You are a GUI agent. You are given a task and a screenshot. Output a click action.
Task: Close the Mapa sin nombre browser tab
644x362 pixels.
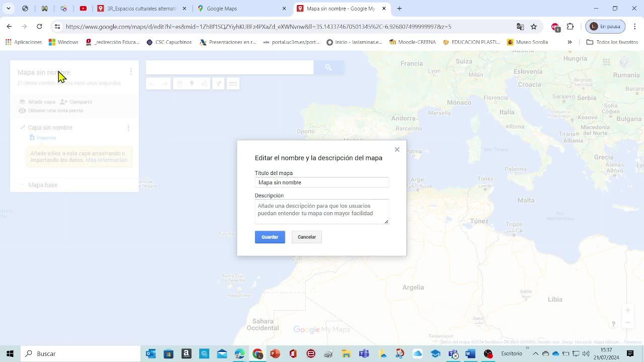[x=384, y=9]
